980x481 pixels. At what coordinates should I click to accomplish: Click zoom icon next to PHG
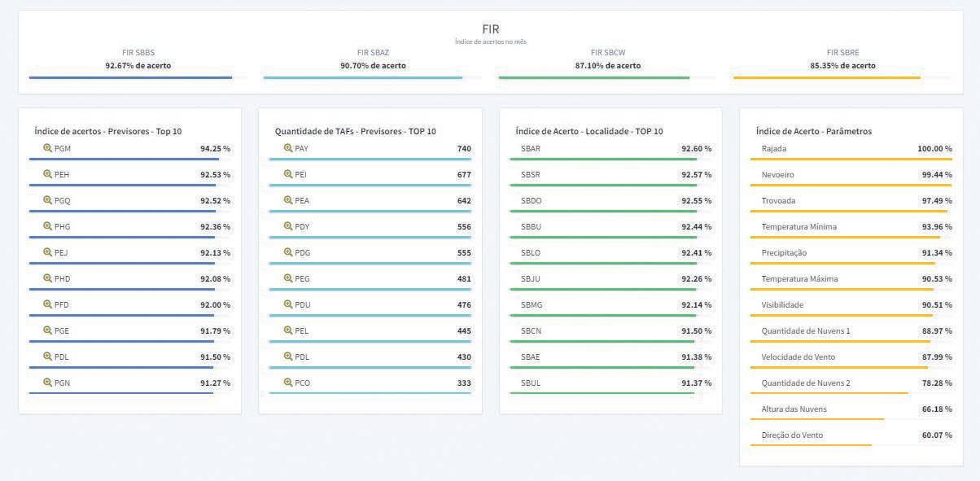(x=47, y=227)
